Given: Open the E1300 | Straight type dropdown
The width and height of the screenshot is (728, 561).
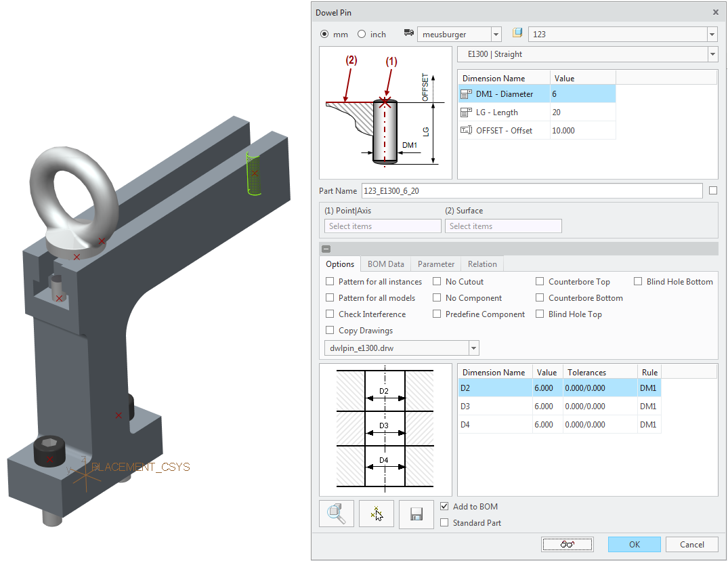Looking at the screenshot, I should 712,54.
